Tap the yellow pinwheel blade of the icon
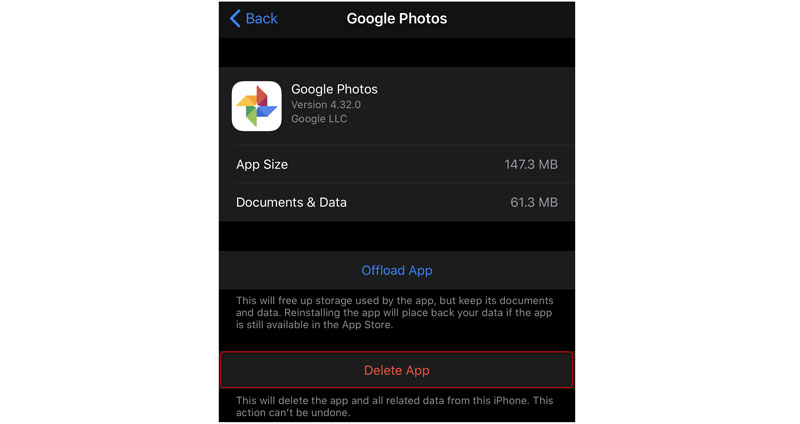This screenshot has width=800, height=424. coord(246,101)
